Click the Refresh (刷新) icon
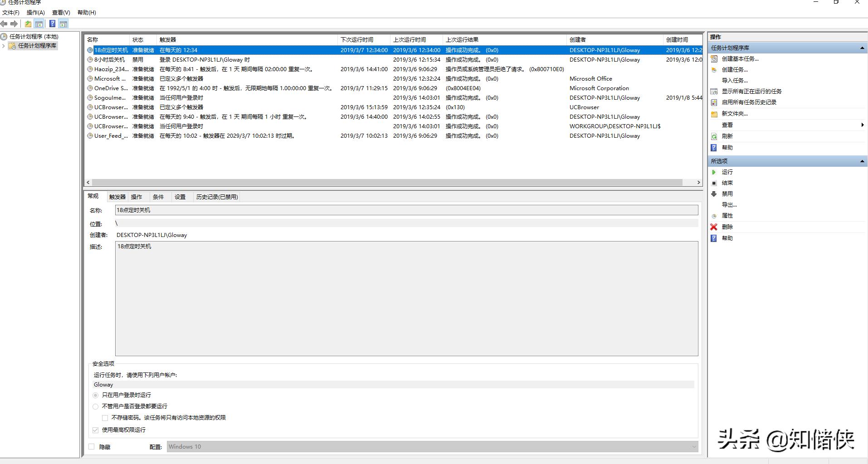This screenshot has height=464, width=868. (x=714, y=136)
